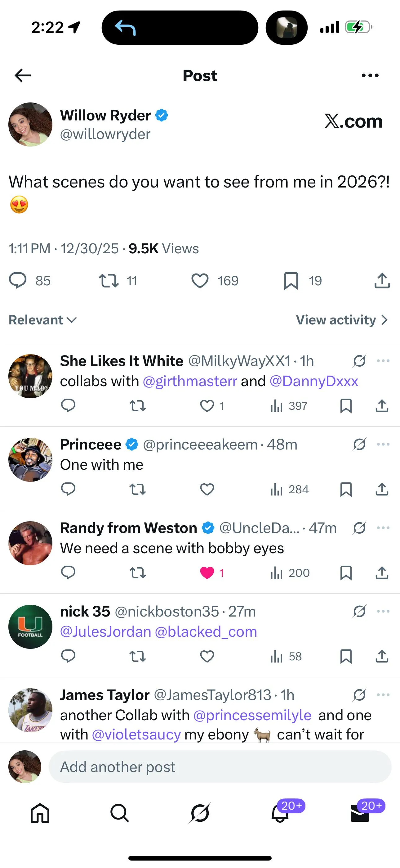Go to the Home tab
The width and height of the screenshot is (400, 868).
coord(40,813)
